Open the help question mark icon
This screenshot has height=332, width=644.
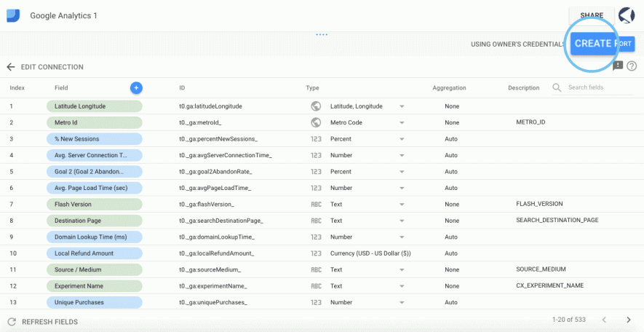632,66
